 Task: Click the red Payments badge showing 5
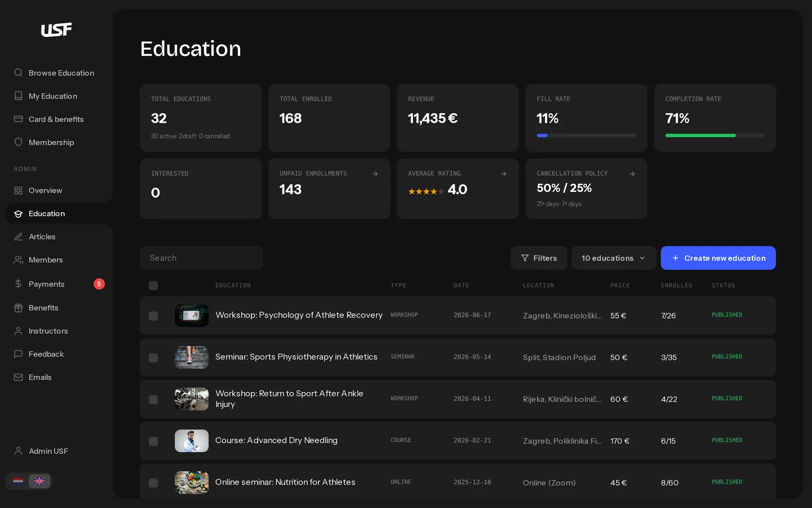click(x=99, y=284)
